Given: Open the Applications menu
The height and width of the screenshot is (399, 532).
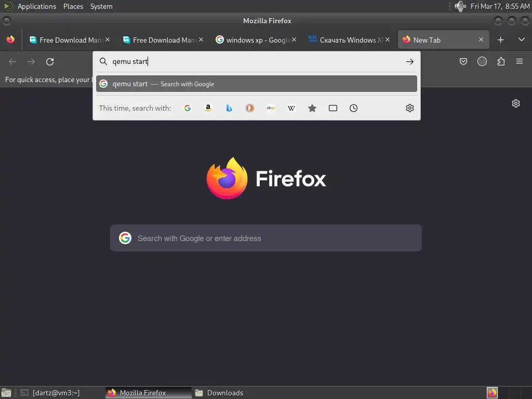Looking at the screenshot, I should (37, 6).
